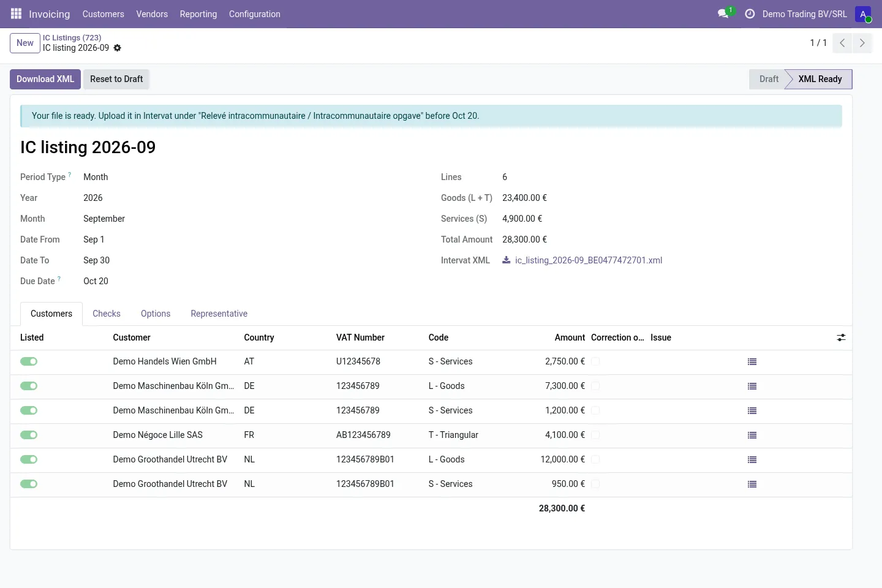Open the activities clock icon
Viewport: 882px width, 588px height.
point(750,13)
